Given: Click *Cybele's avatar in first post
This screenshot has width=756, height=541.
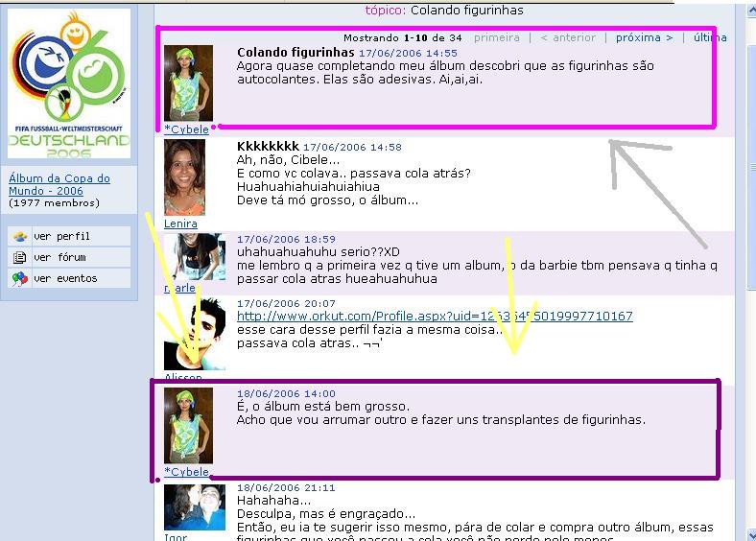Looking at the screenshot, I should point(188,82).
